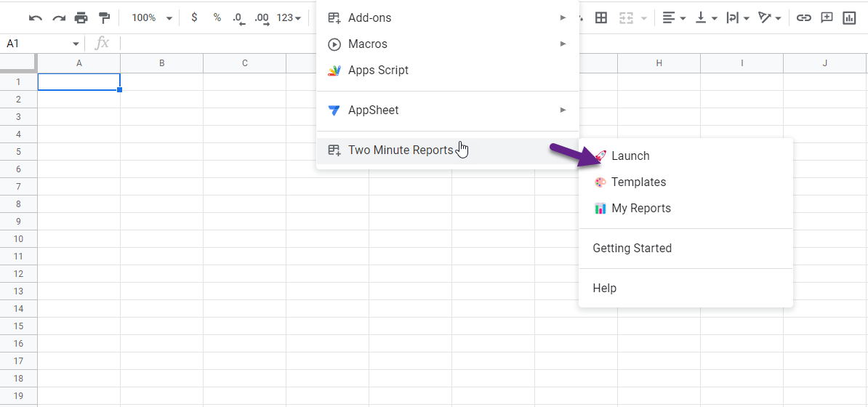
Task: Select column B header
Action: 161,63
